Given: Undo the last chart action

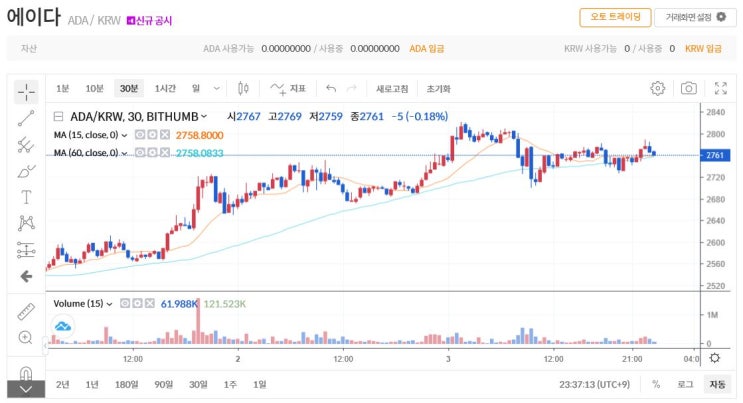Looking at the screenshot, I should coord(331,89).
